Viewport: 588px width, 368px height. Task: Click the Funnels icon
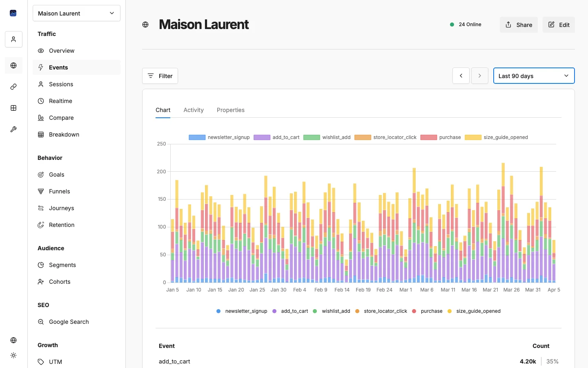pyautogui.click(x=41, y=191)
